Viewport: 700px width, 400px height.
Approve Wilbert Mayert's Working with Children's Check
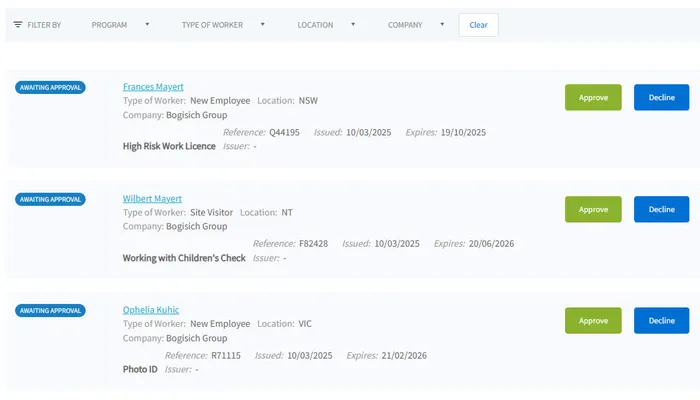pos(593,209)
